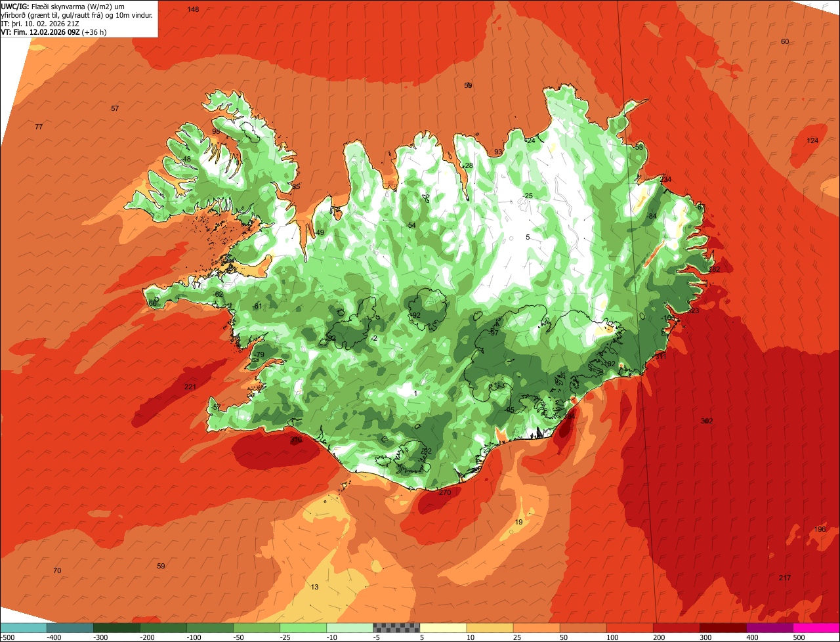
Task: Pick the magenta above-500 legend swatch
Action: click(x=816, y=628)
